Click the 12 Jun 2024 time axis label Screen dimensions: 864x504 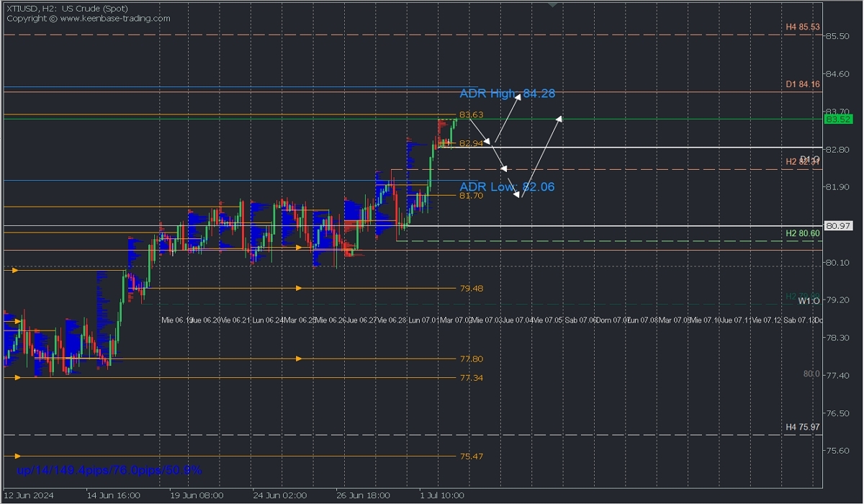pyautogui.click(x=29, y=495)
